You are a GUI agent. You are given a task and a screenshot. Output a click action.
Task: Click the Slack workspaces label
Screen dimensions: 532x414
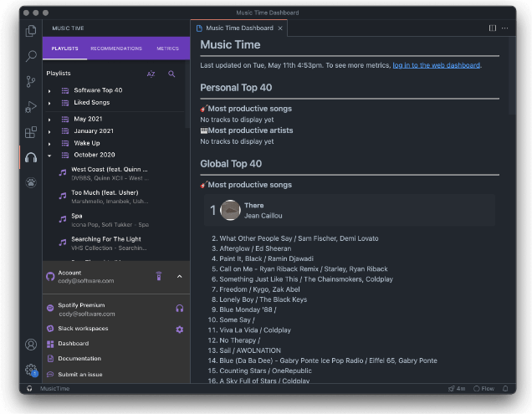(83, 329)
